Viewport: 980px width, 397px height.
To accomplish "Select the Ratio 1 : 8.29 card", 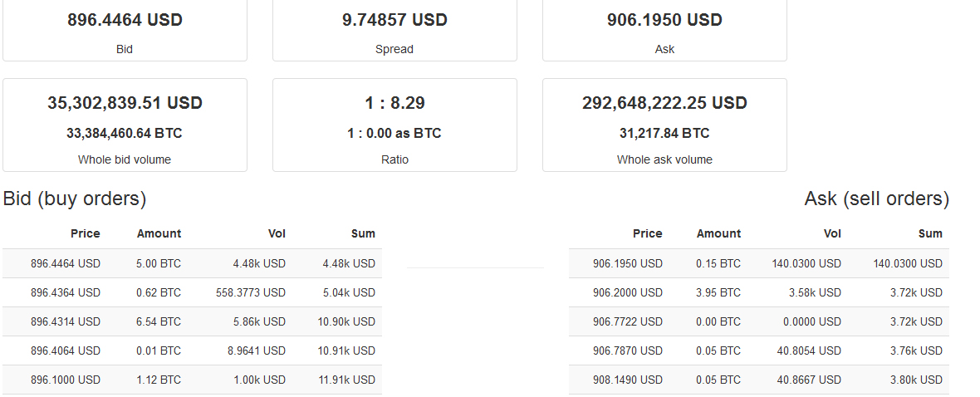I will pyautogui.click(x=394, y=125).
